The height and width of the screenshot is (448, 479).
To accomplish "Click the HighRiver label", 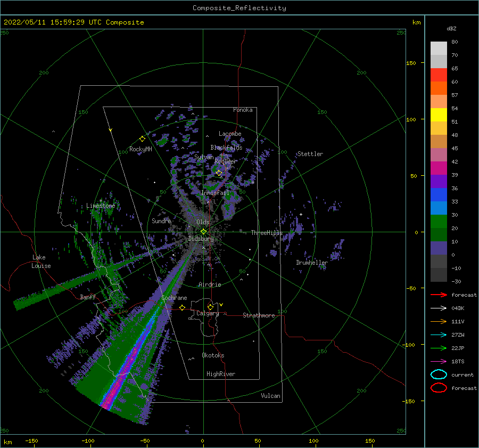I will [x=221, y=374].
